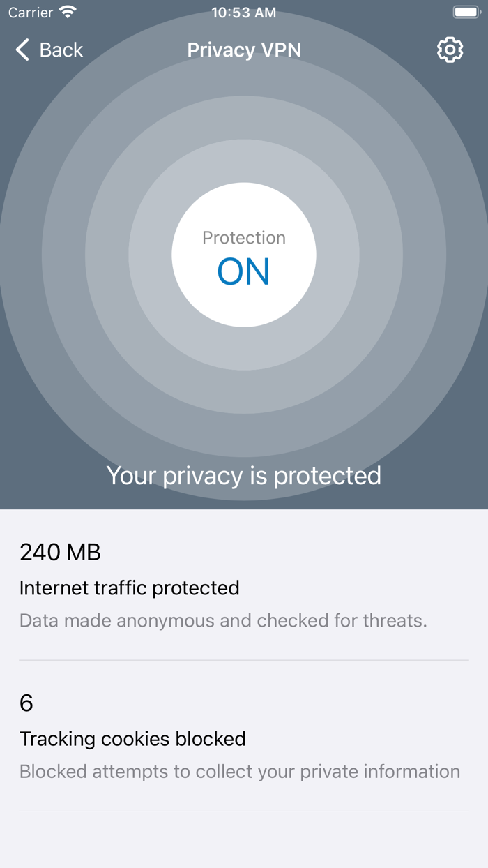Tap ON to disable protection

coord(244,271)
